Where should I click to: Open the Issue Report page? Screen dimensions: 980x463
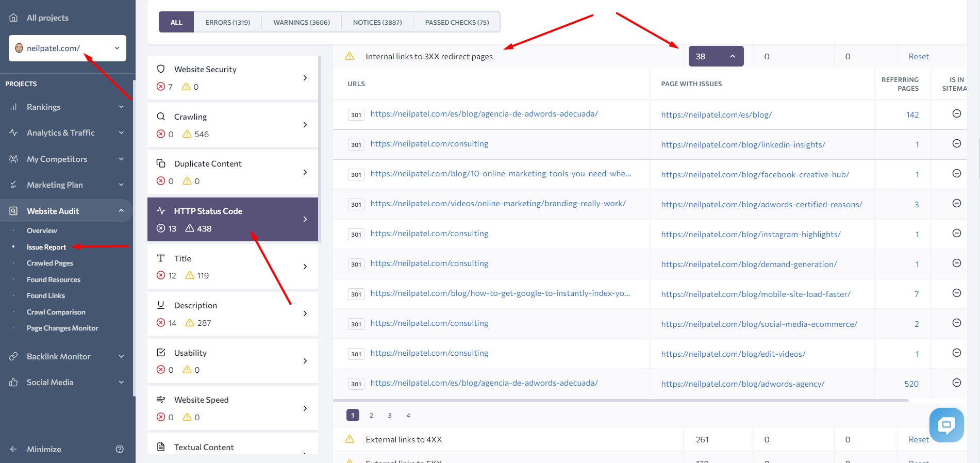point(46,247)
